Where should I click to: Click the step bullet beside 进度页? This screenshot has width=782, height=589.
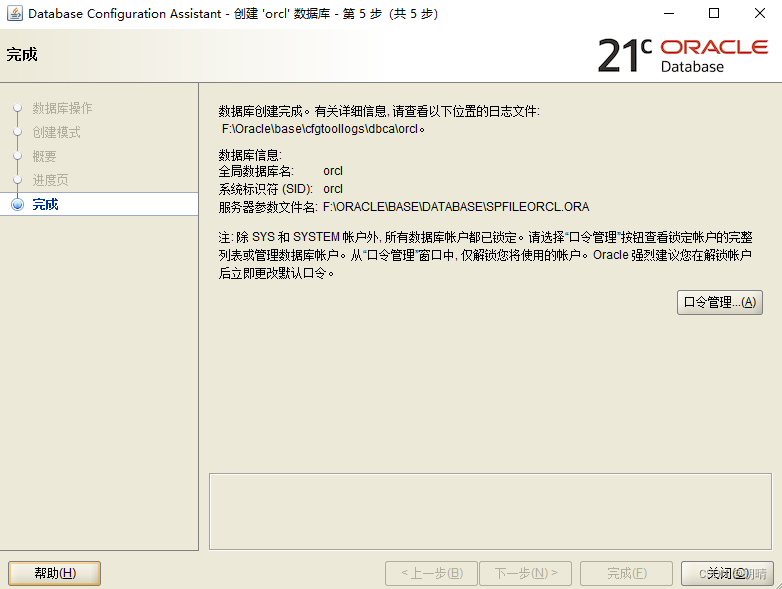tap(17, 180)
